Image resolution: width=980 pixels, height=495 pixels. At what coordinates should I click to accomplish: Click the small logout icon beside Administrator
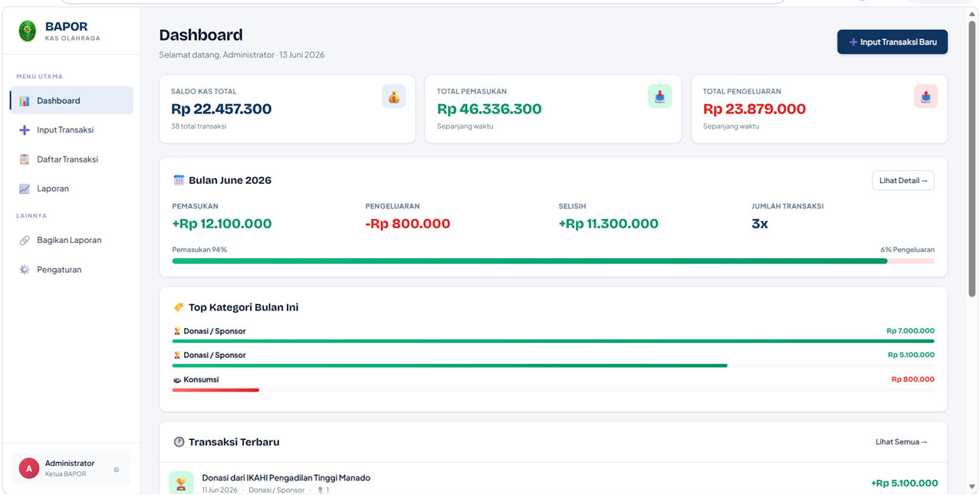click(117, 470)
